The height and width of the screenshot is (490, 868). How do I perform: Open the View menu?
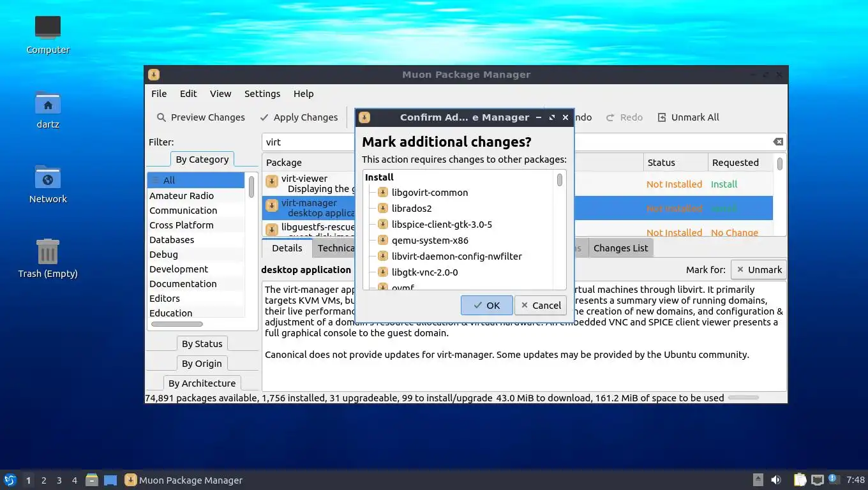click(221, 94)
